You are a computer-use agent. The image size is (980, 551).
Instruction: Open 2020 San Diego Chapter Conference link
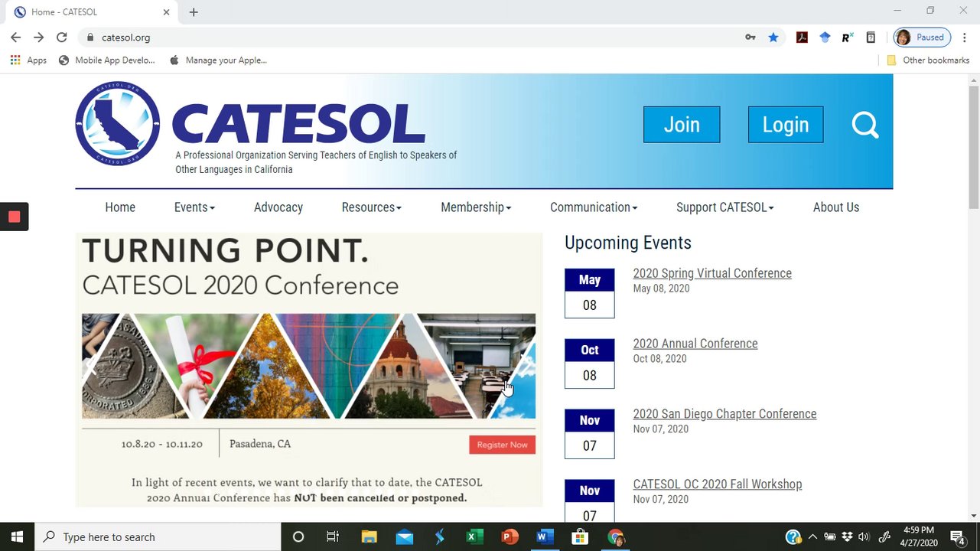tap(724, 414)
